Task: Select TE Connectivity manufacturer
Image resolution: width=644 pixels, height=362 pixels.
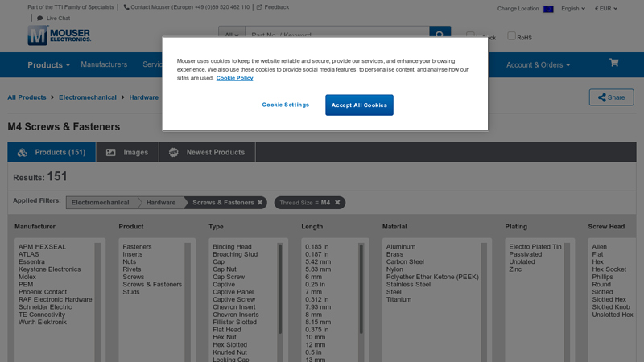Action: tap(42, 315)
